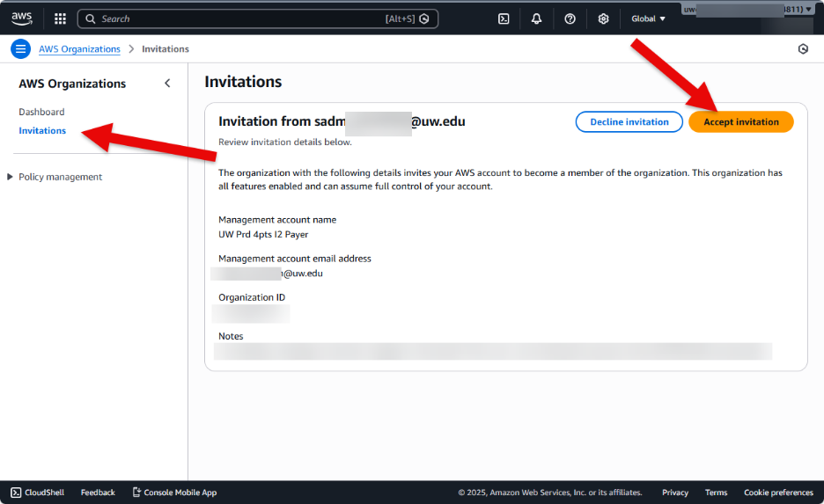
Task: Click the Alt+S shortcut hint
Action: 400,18
